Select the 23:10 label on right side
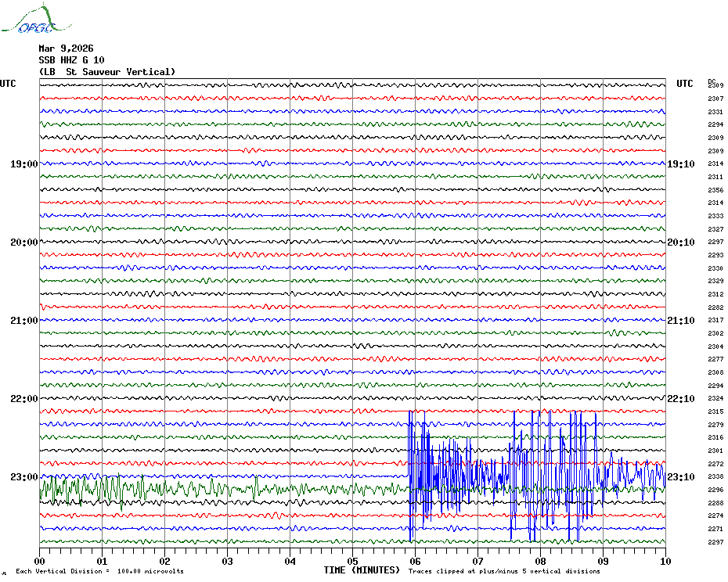 (680, 477)
